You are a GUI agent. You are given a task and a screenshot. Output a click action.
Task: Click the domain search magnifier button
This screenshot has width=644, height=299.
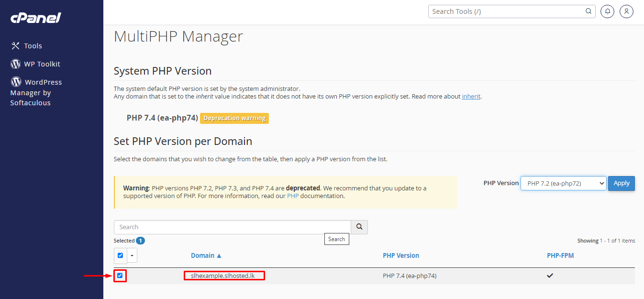[x=359, y=227]
